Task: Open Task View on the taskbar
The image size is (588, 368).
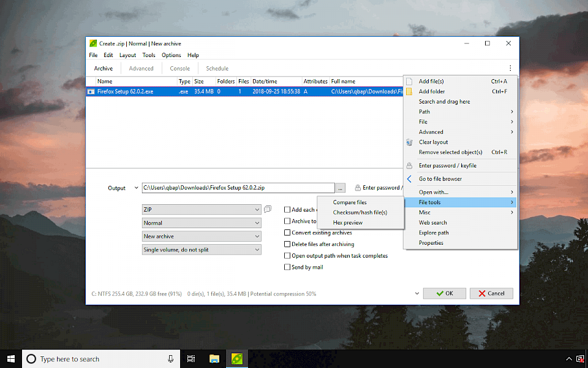Action: coord(191,359)
